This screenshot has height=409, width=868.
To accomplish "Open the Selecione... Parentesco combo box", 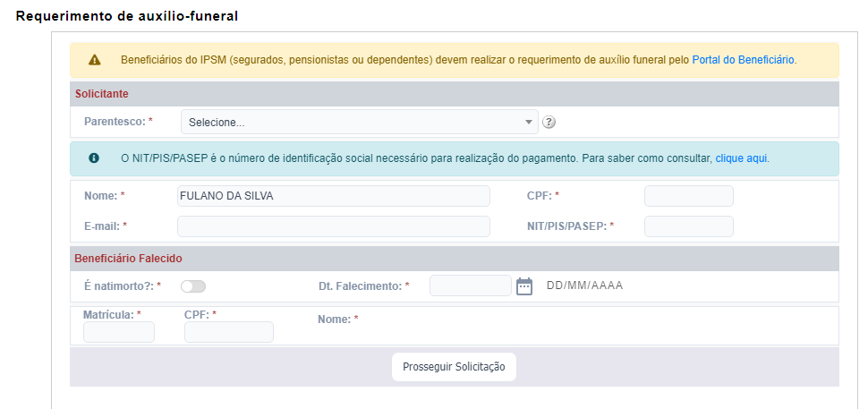I will [x=359, y=122].
